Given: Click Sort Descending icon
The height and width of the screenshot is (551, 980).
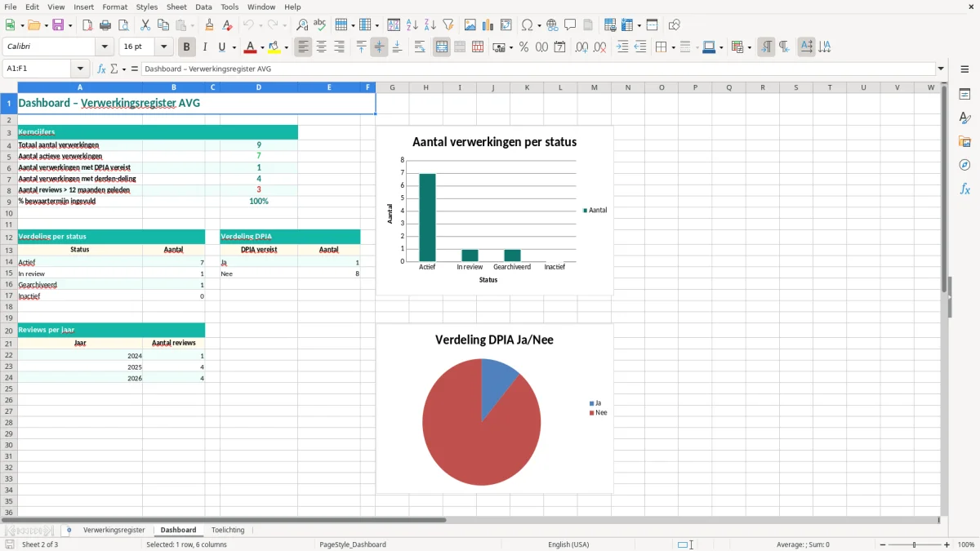Looking at the screenshot, I should coord(430,25).
